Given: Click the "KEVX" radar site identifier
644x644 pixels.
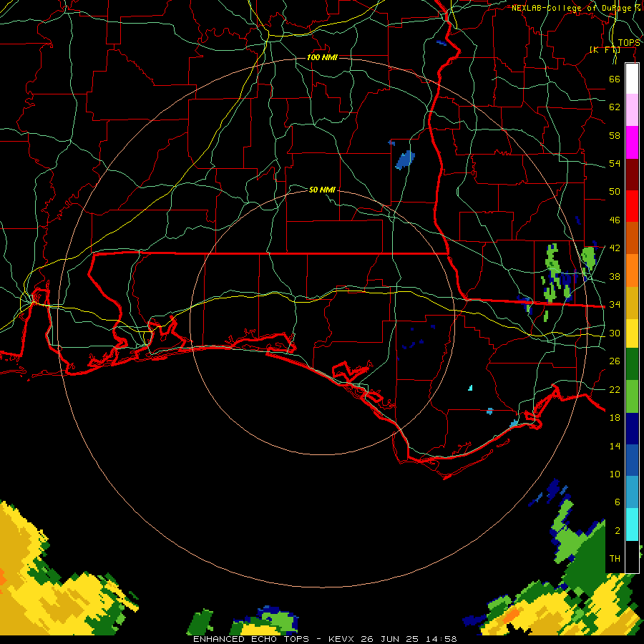Looking at the screenshot, I should (342, 639).
